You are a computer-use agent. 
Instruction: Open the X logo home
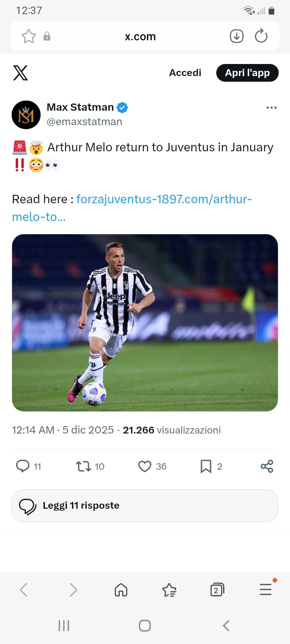21,73
